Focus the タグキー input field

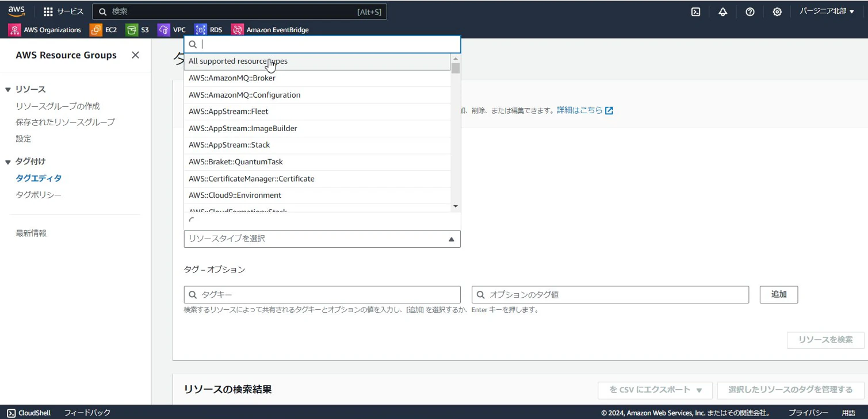[322, 295]
